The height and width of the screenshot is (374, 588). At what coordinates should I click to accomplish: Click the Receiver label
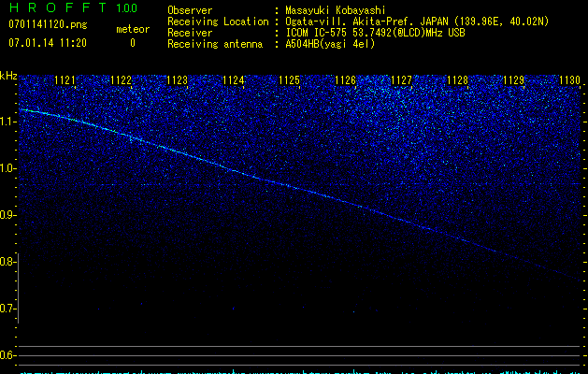(x=190, y=33)
